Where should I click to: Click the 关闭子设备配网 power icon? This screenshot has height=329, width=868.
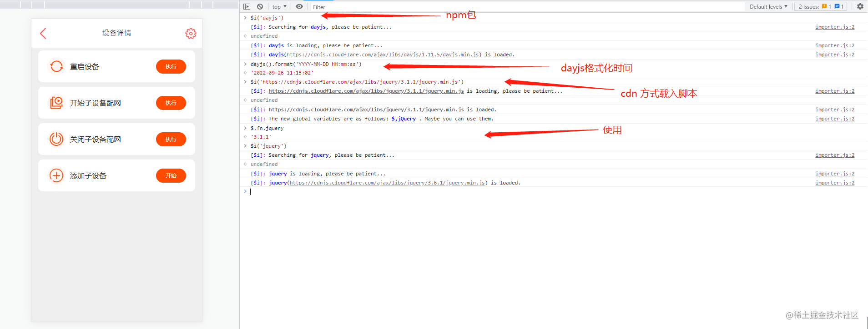(56, 139)
